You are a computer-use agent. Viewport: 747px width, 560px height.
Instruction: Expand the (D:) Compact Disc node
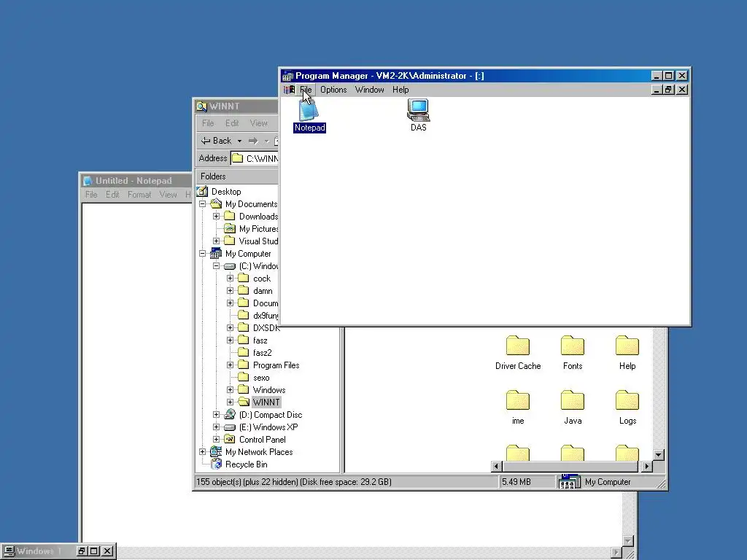click(216, 414)
